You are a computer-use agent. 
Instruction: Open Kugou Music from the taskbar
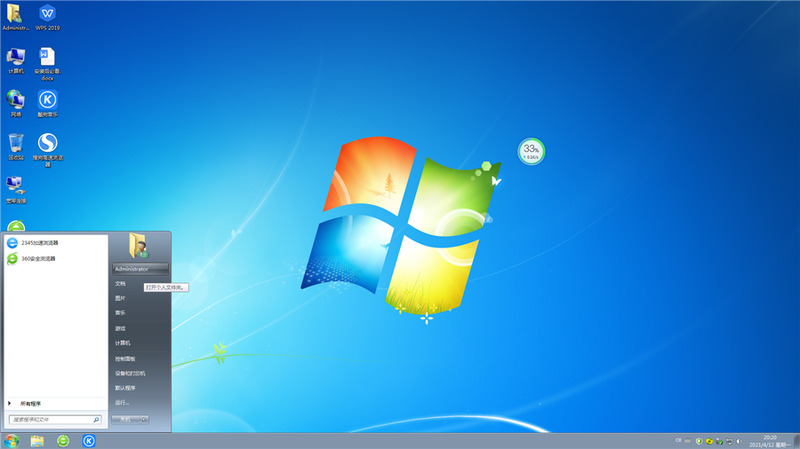click(88, 440)
